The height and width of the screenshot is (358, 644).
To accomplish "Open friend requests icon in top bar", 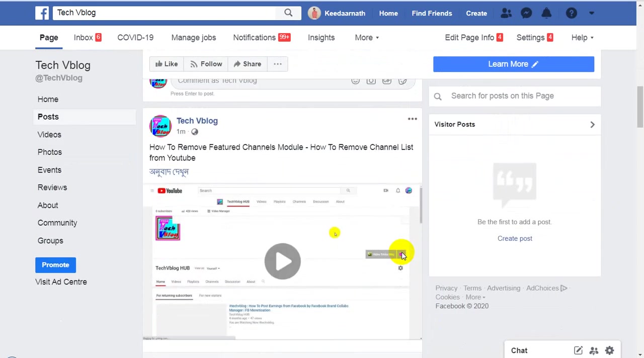I will [x=506, y=13].
